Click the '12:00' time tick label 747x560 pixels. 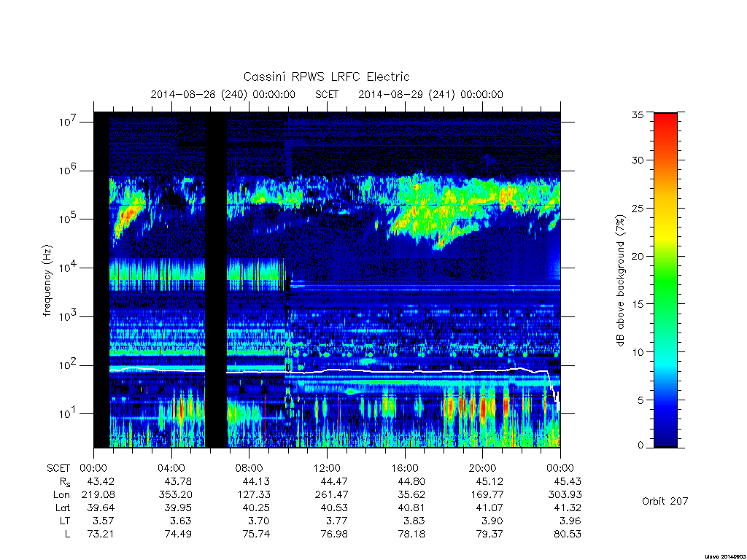point(327,468)
